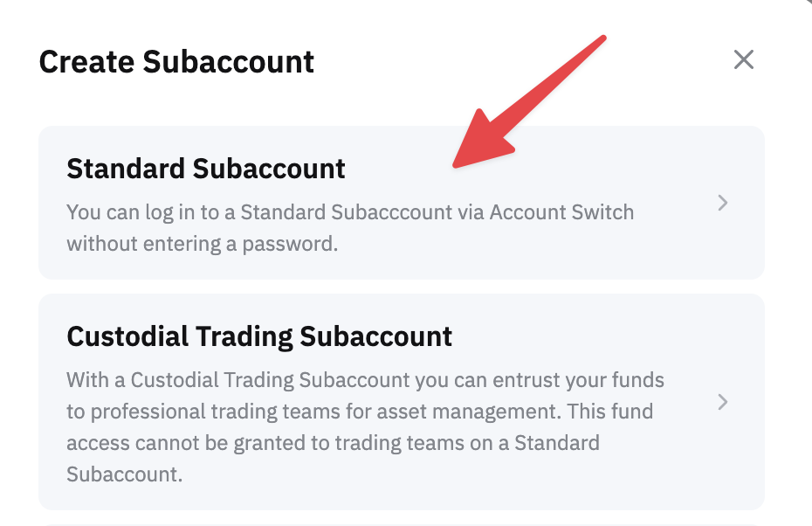Click the Standard Subaccount description text
The height and width of the screenshot is (526, 812).
coord(349,227)
